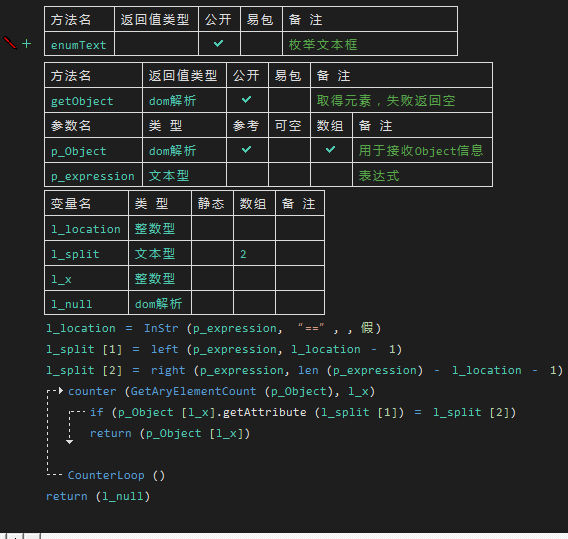Toggle the 公开 checkmark for enumText
Screen dimensions: 568x539
(218, 44)
